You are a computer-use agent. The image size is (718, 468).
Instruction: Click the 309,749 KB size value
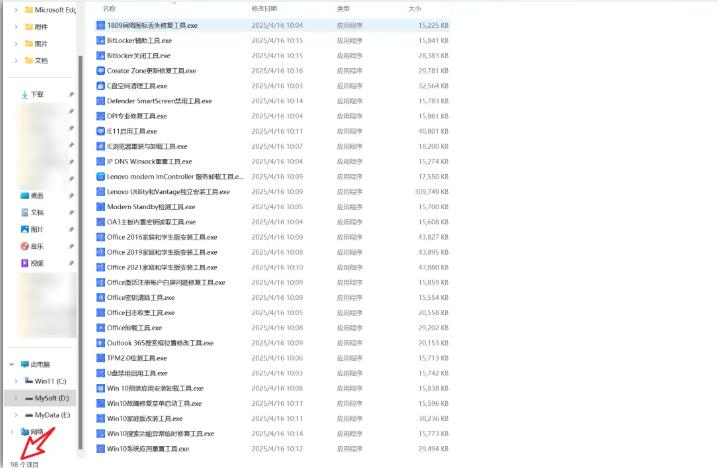point(431,191)
